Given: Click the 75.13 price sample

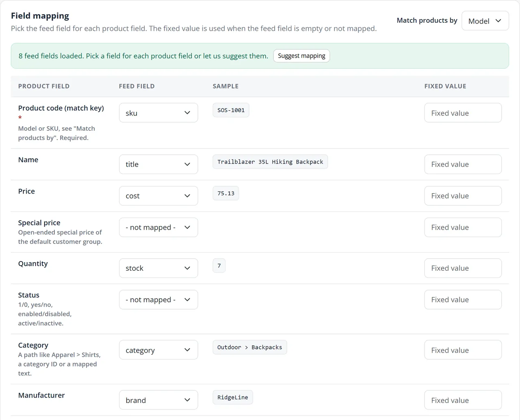Looking at the screenshot, I should [226, 193].
